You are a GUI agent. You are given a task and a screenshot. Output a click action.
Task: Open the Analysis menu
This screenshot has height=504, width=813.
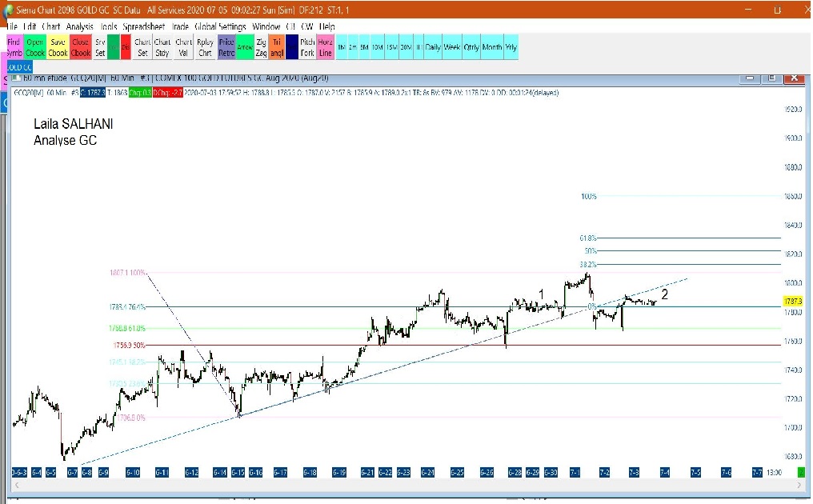[x=79, y=26]
